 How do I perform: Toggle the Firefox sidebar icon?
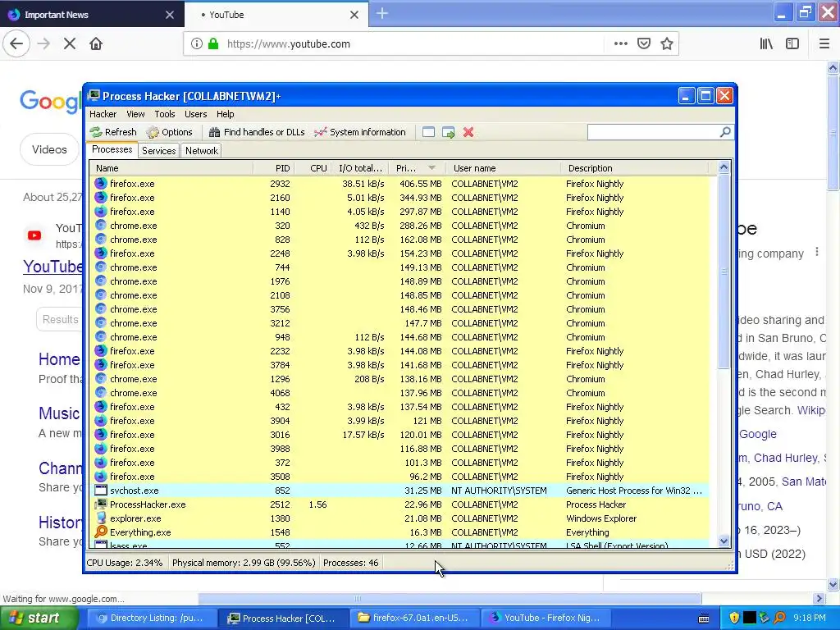point(792,44)
